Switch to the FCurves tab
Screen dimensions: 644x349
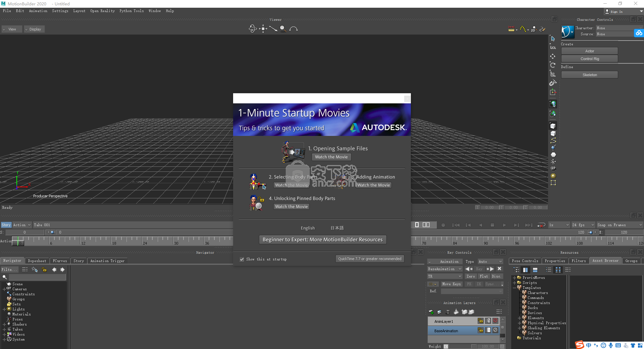click(60, 261)
